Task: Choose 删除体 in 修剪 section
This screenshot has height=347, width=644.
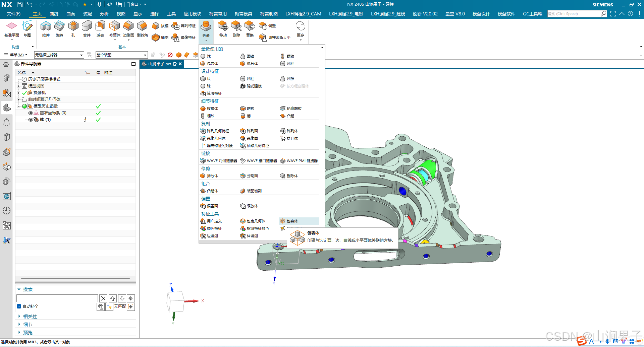Action: point(289,176)
